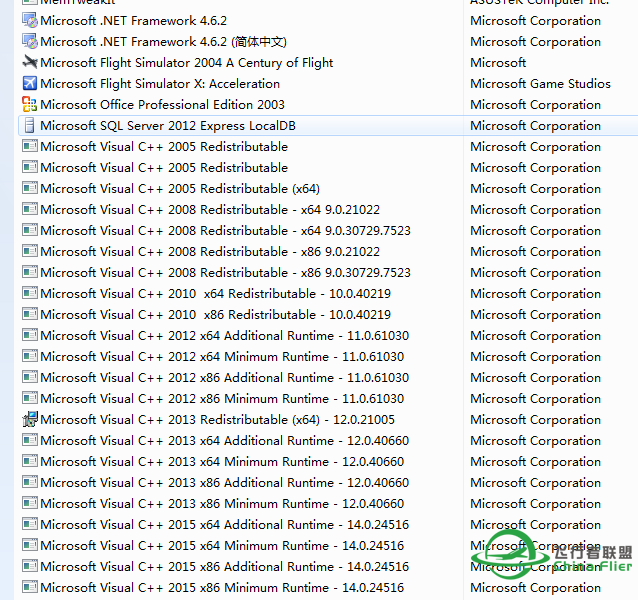Click Microsoft Corporation in the 2013 x86 Minimum Runtime row
Screen dimensions: 638x600
tap(535, 504)
